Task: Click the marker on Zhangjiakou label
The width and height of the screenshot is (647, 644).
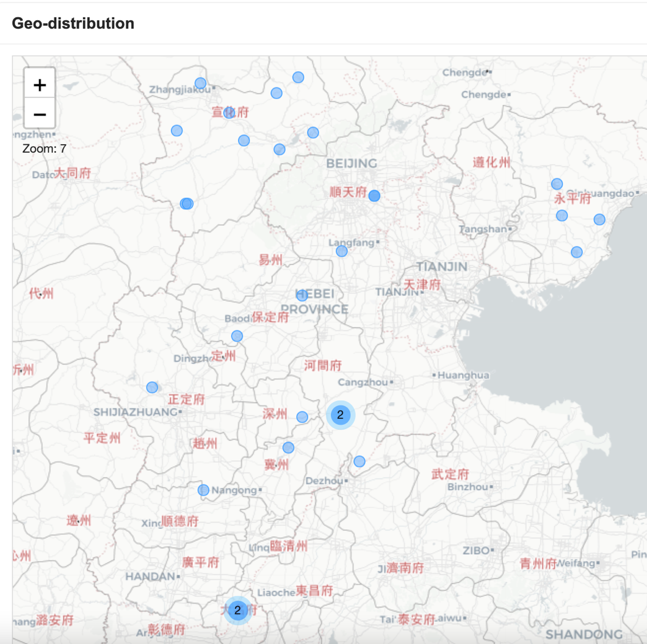Action: [x=201, y=84]
